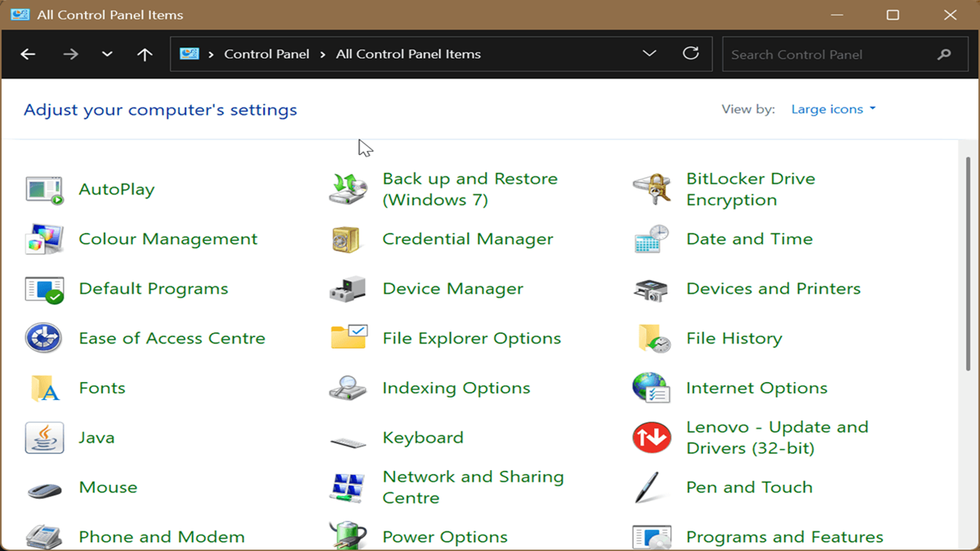Click the Mouse label
Image resolution: width=980 pixels, height=551 pixels.
tap(108, 487)
